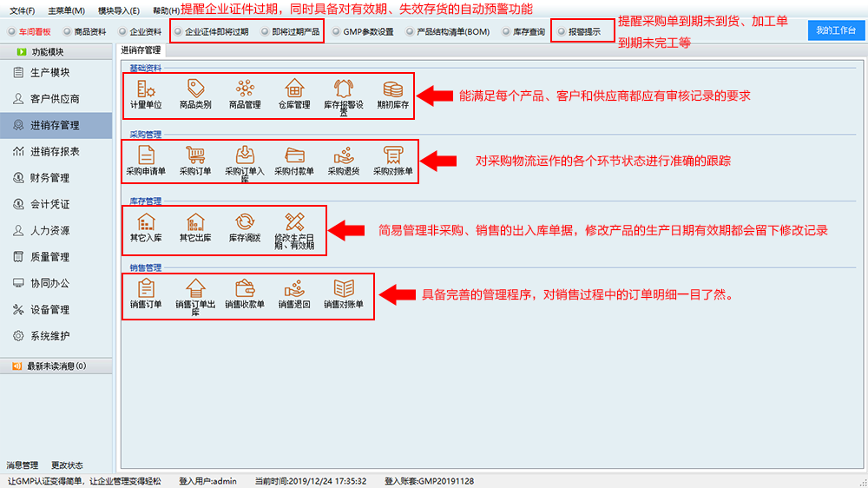
Task: Open the 商品类别 tag icon
Action: (195, 89)
